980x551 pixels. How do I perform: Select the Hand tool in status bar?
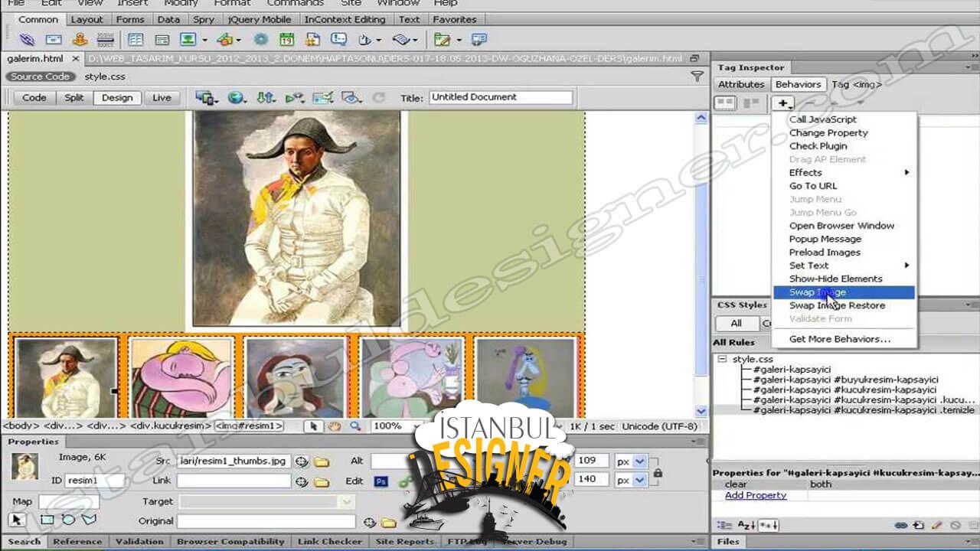tap(335, 426)
